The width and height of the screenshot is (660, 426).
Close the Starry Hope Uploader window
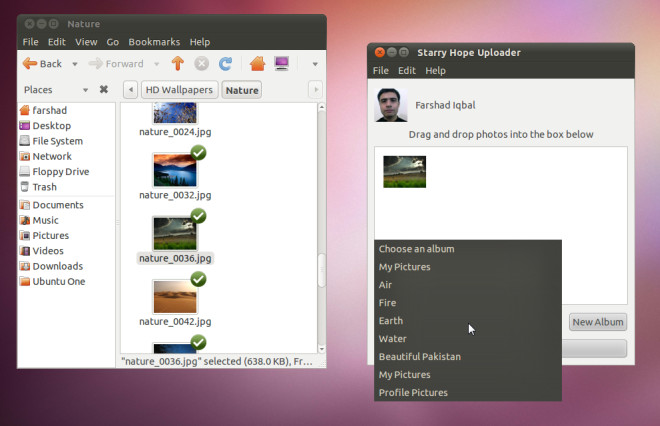click(380, 52)
